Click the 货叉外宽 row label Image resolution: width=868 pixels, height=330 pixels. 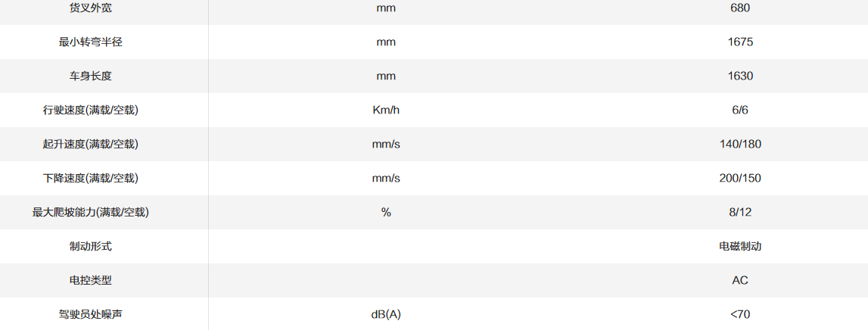pos(91,8)
